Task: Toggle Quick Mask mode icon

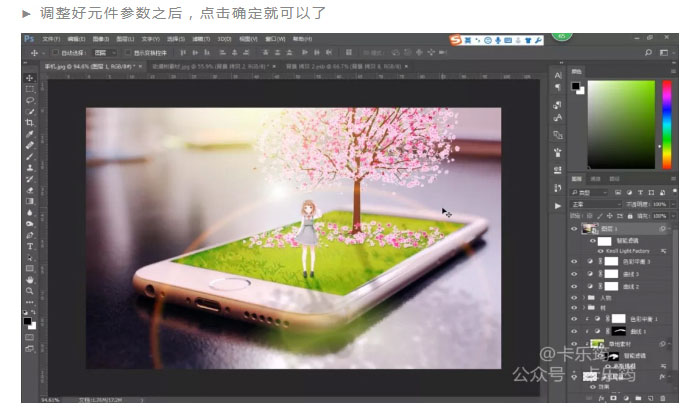Action: point(29,338)
